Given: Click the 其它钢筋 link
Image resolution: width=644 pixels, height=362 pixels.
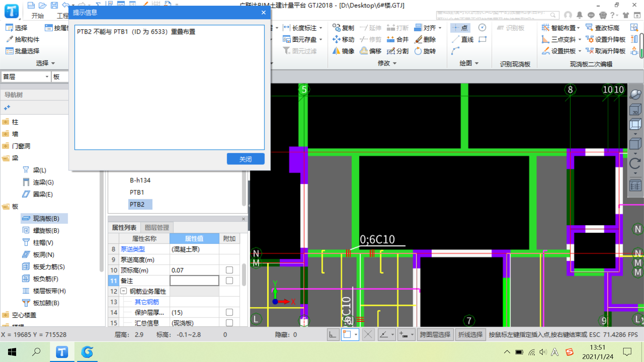Looking at the screenshot, I should pos(147,302).
